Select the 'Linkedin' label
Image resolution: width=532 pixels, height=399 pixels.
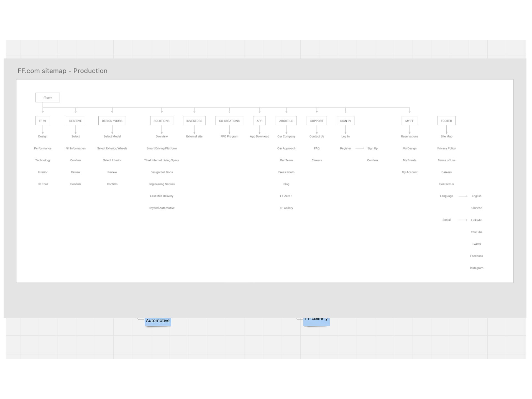[477, 220]
